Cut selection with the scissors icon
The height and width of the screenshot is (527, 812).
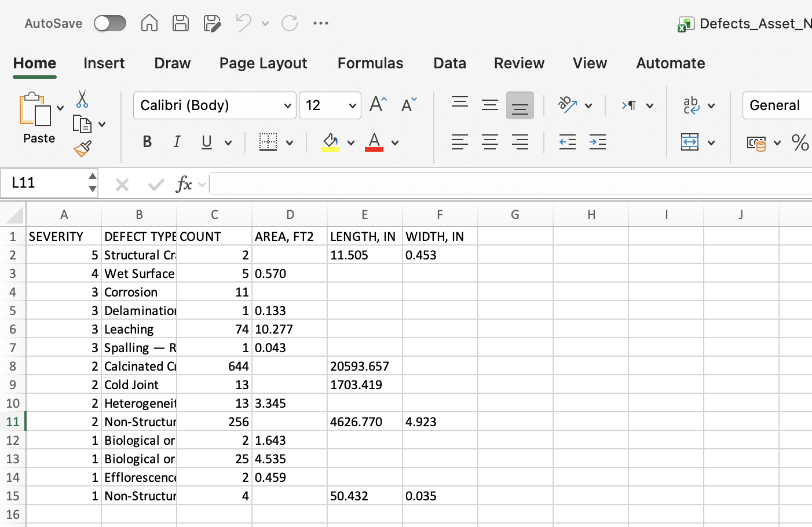pyautogui.click(x=82, y=99)
